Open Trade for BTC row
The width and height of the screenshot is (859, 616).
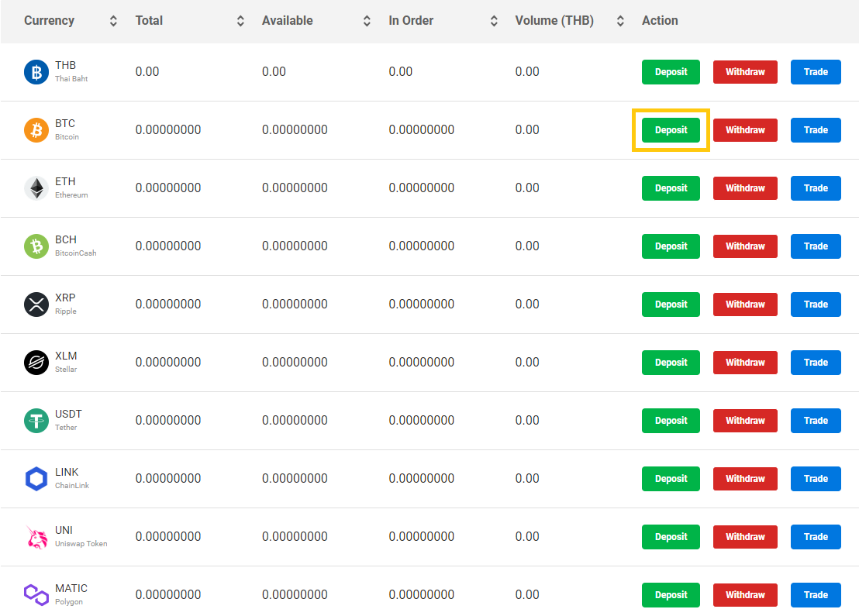[x=816, y=130]
